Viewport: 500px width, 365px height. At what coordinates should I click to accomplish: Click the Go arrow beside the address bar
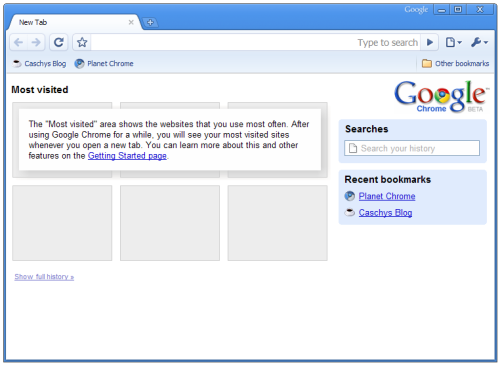tap(430, 42)
